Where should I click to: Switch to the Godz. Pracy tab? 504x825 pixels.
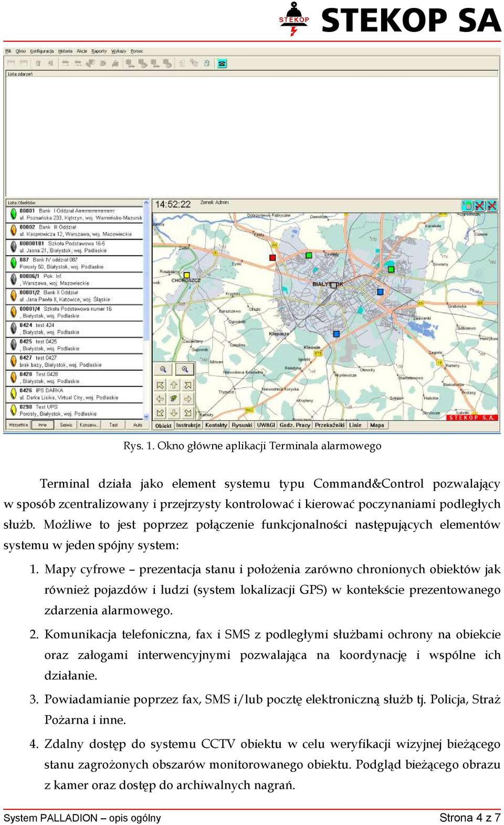coord(295,425)
